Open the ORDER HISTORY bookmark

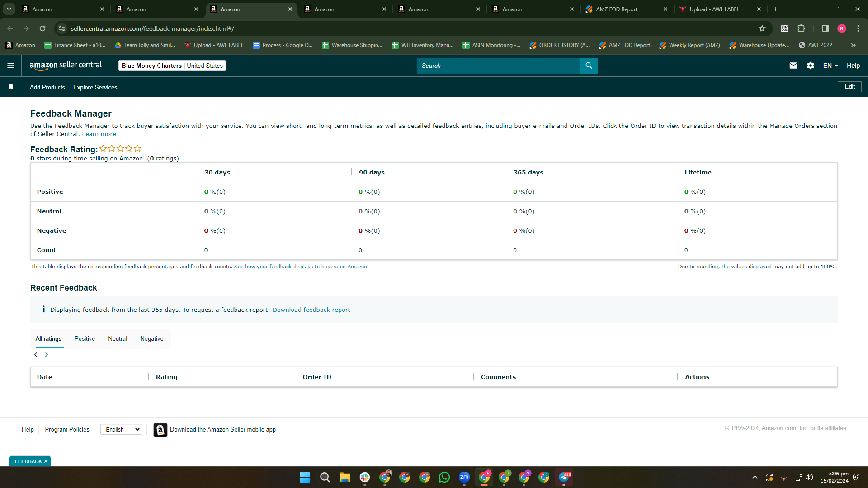559,45
